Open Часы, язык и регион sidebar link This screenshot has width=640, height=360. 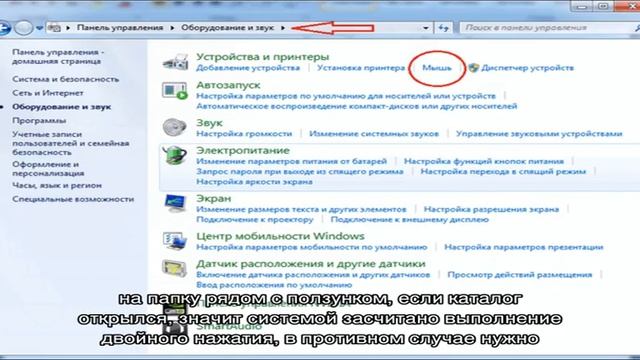click(x=57, y=185)
